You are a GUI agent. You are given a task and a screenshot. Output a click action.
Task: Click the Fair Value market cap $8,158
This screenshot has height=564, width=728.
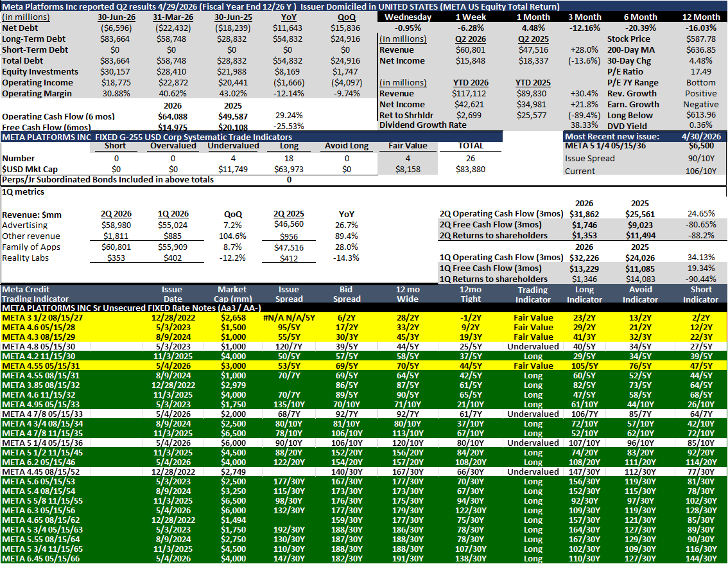[408, 170]
